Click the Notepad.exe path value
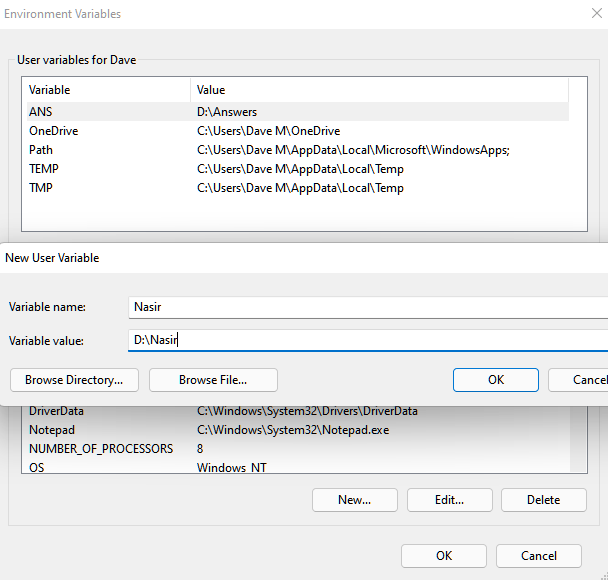This screenshot has width=608, height=580. (293, 430)
